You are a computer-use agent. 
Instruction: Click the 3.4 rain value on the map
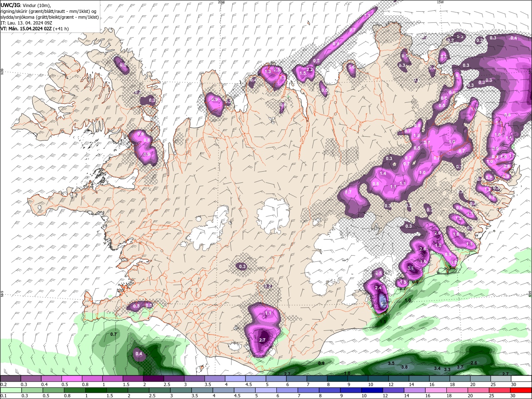click(x=437, y=368)
